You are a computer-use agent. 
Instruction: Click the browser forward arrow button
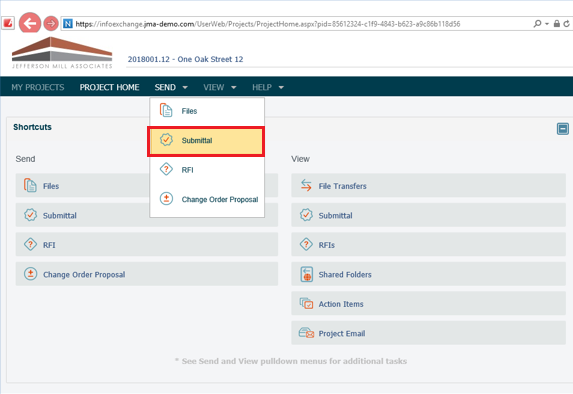(x=51, y=24)
